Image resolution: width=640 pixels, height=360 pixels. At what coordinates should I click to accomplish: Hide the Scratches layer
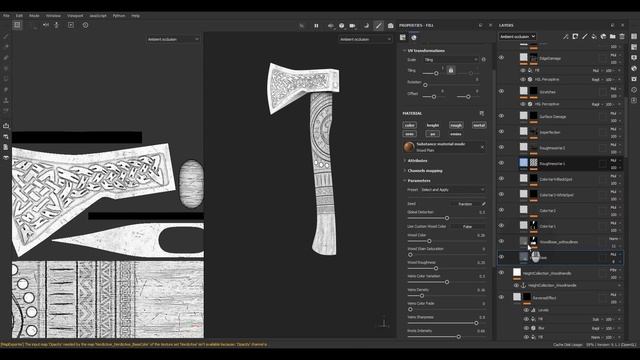pos(501,91)
